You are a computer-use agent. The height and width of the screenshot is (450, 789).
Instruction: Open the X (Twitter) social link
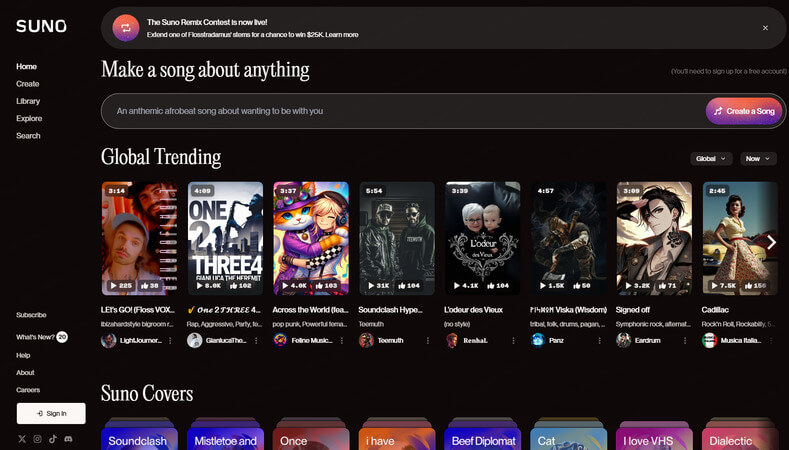point(22,439)
